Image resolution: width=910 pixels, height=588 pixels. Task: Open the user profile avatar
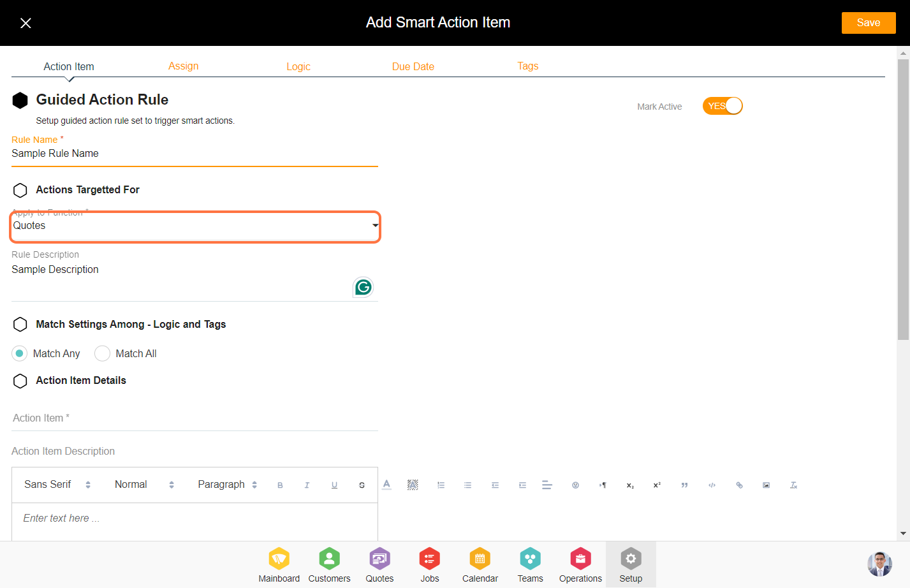click(x=879, y=564)
